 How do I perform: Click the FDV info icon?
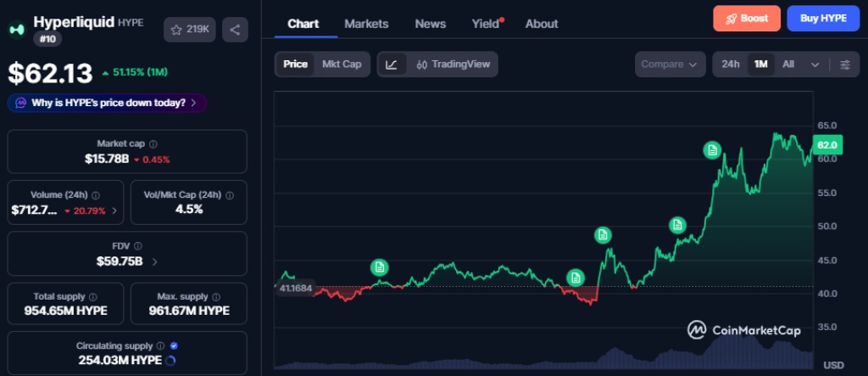pyautogui.click(x=138, y=245)
